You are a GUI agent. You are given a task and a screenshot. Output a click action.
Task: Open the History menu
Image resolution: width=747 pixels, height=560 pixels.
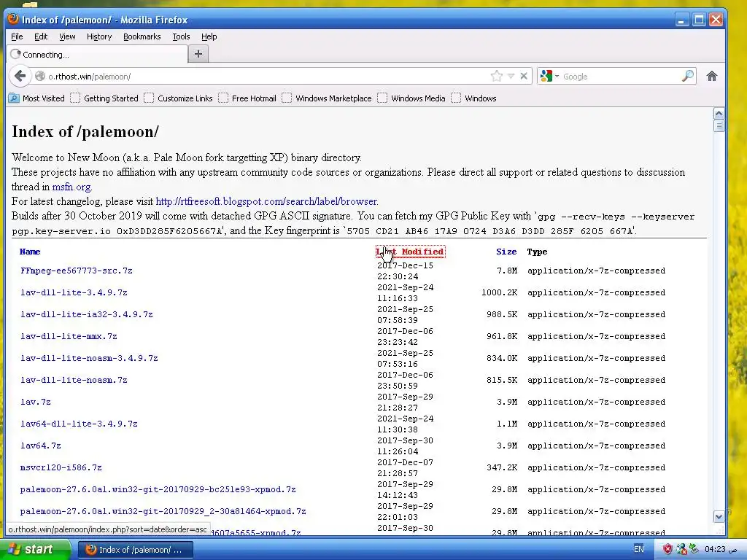point(99,36)
